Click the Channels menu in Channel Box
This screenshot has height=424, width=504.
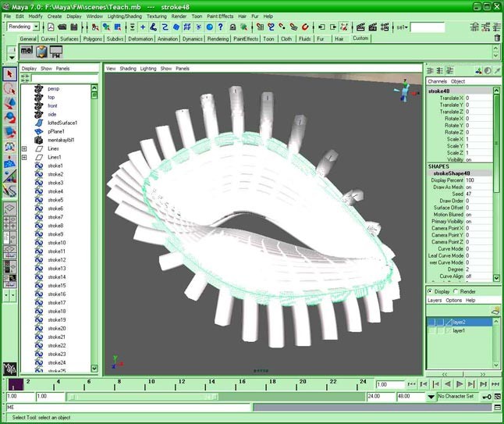(x=437, y=81)
